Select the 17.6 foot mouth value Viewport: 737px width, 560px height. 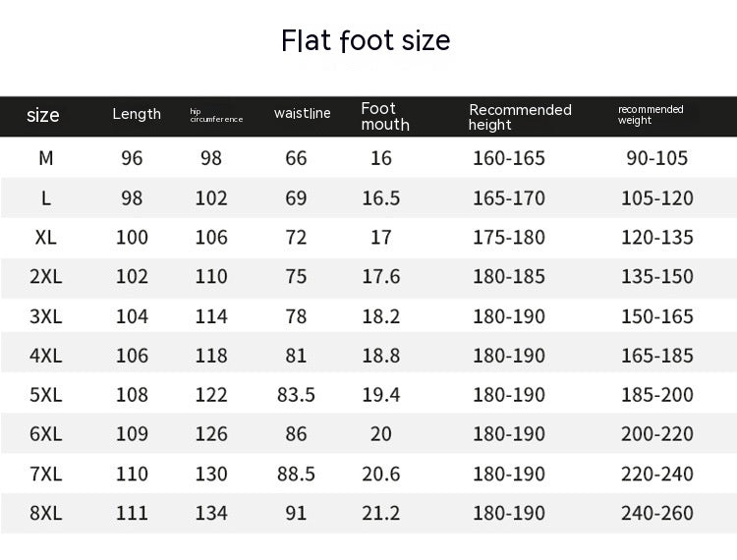tap(381, 277)
